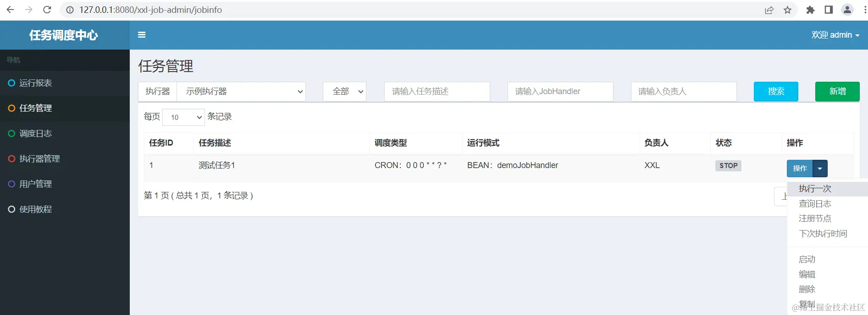Reload the page with refresh icon
The height and width of the screenshot is (315, 868).
(x=47, y=10)
